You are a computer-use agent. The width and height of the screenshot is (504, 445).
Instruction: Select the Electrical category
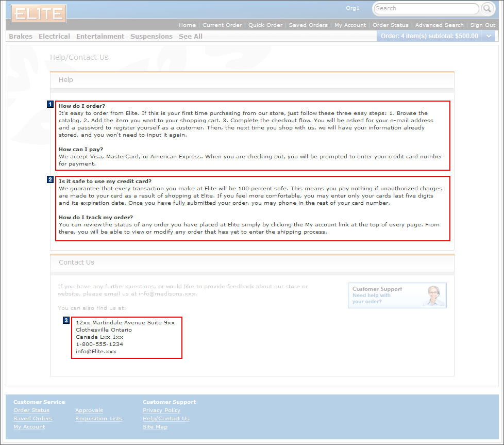pos(54,36)
